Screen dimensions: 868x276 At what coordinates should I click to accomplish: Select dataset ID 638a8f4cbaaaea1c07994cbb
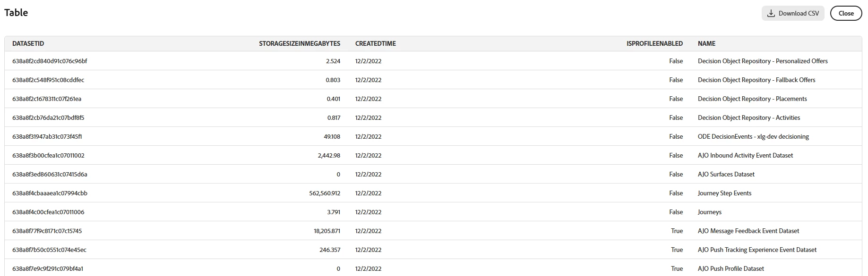tap(50, 193)
